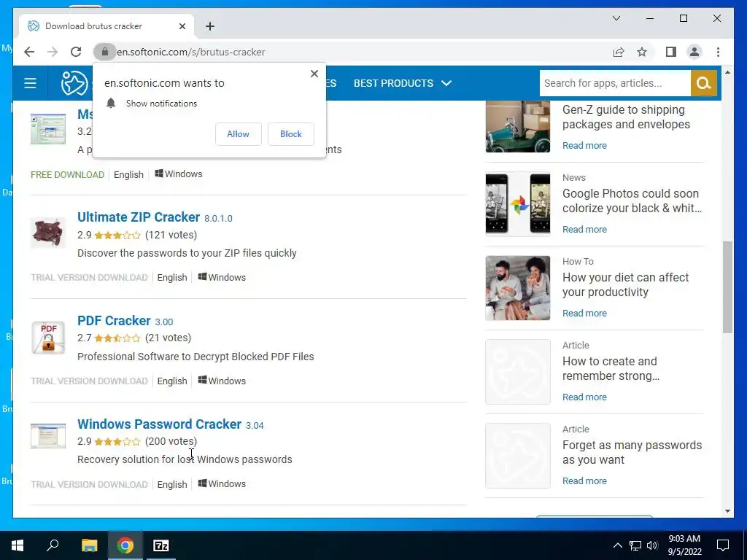The image size is (747, 560).
Task: Click the Google Photos phones thumbnail
Action: pyautogui.click(x=518, y=204)
